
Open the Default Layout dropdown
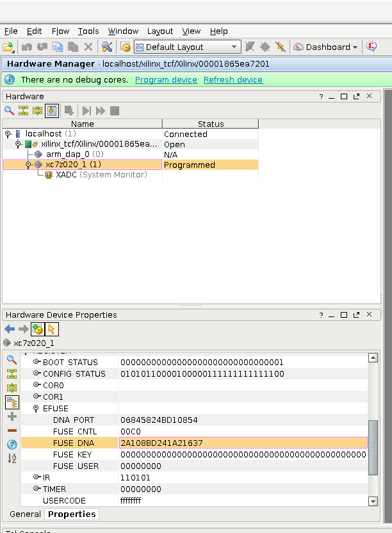pyautogui.click(x=187, y=47)
